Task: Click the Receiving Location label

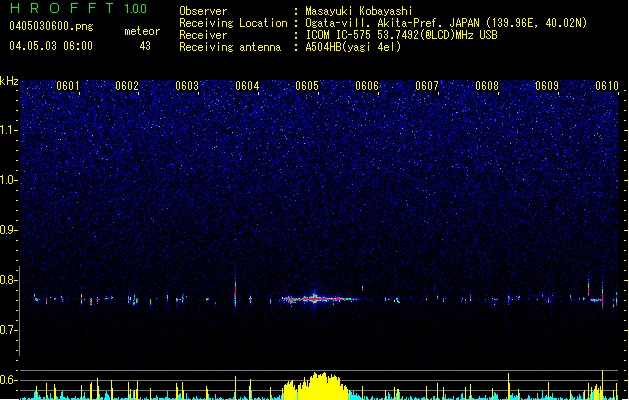Action: pos(233,23)
